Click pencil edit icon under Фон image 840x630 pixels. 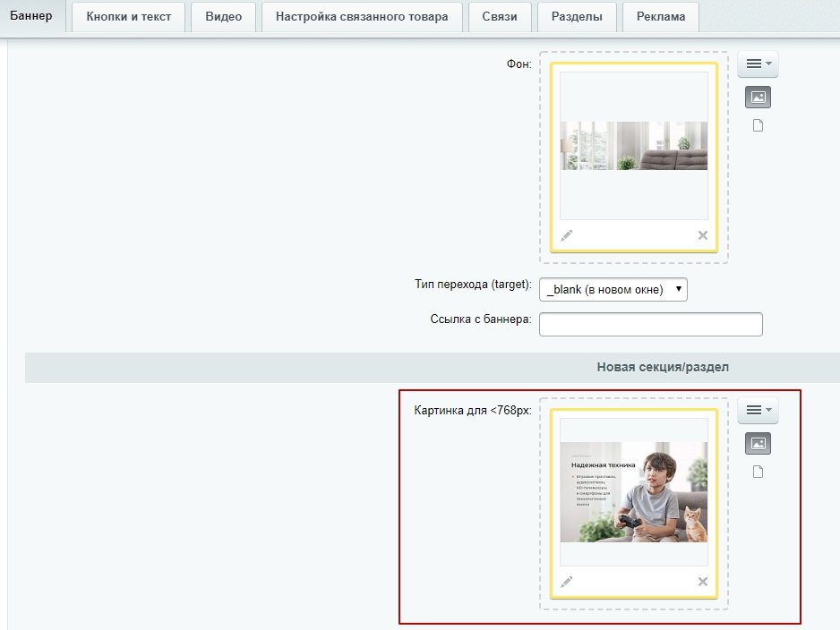(566, 235)
